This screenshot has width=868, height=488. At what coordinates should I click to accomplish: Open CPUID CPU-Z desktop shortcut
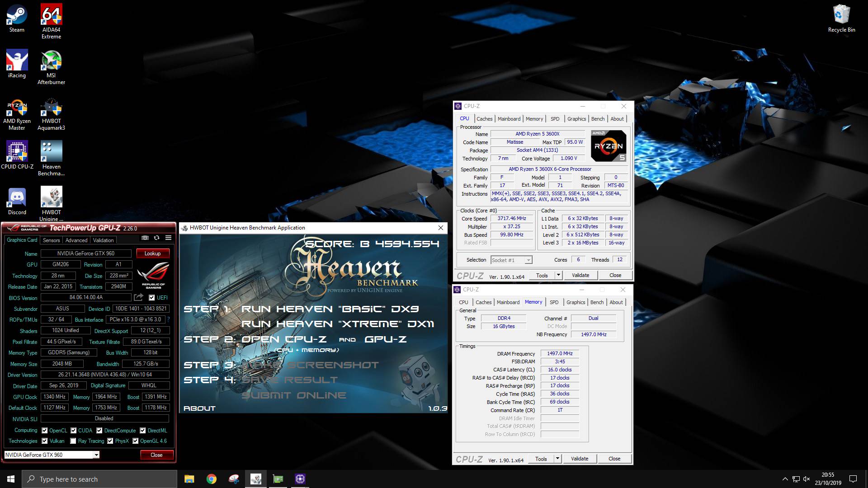click(17, 155)
